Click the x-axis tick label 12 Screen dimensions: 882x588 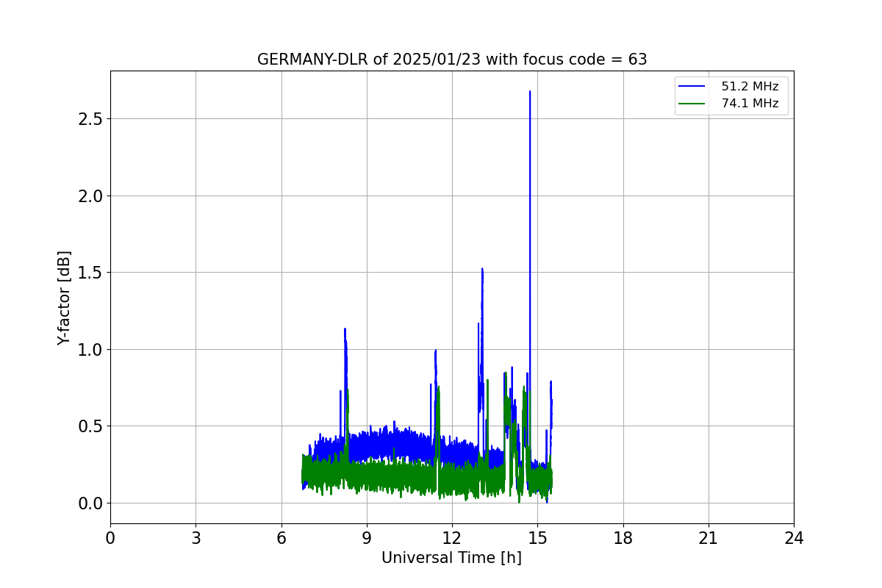pyautogui.click(x=452, y=539)
